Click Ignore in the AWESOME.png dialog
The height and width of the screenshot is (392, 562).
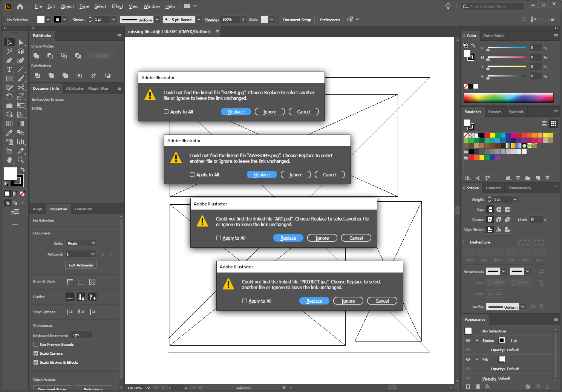pyautogui.click(x=296, y=175)
